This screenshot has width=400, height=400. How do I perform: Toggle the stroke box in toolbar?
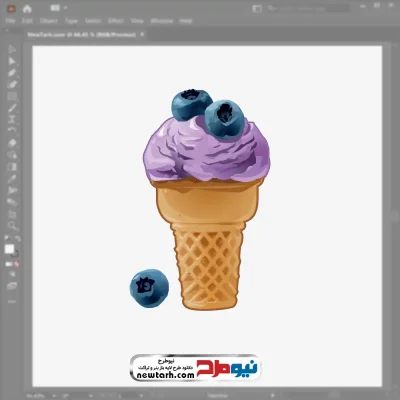coord(15,254)
